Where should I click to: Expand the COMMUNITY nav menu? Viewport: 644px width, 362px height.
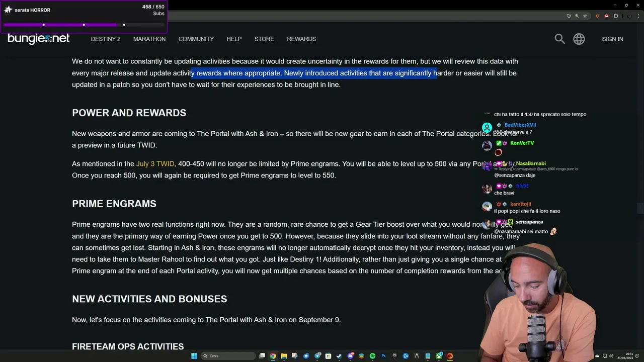pos(196,39)
